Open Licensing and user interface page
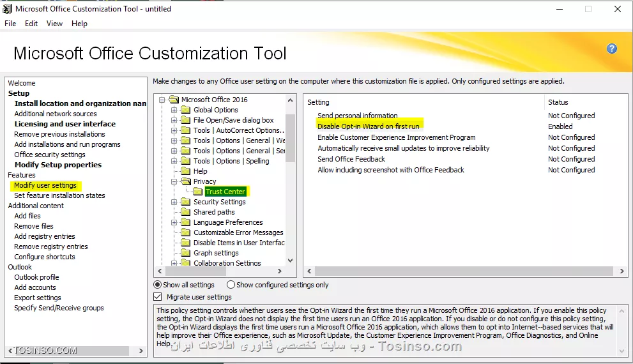The height and width of the screenshot is (364, 633). pyautogui.click(x=65, y=124)
